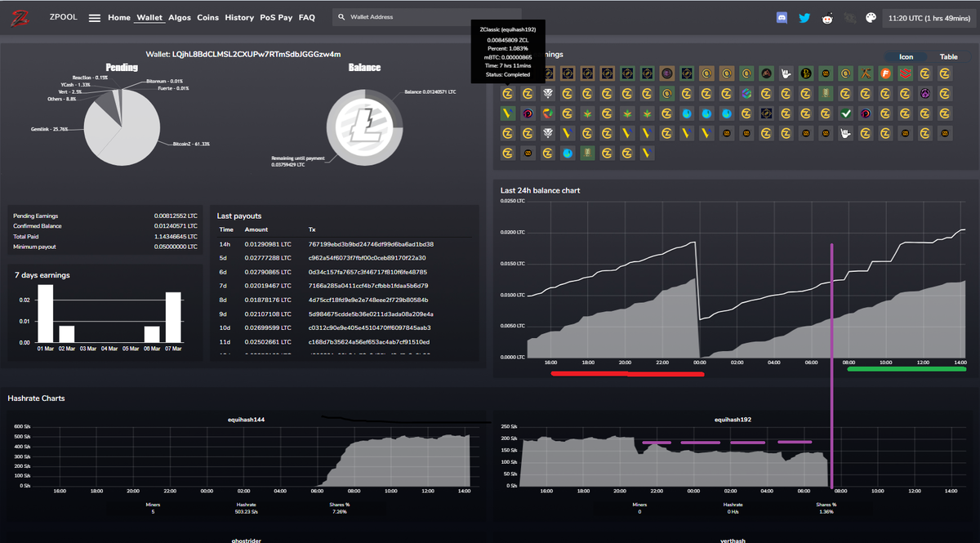
Task: Click the 0.01290981 LTC payout amount
Action: [268, 244]
